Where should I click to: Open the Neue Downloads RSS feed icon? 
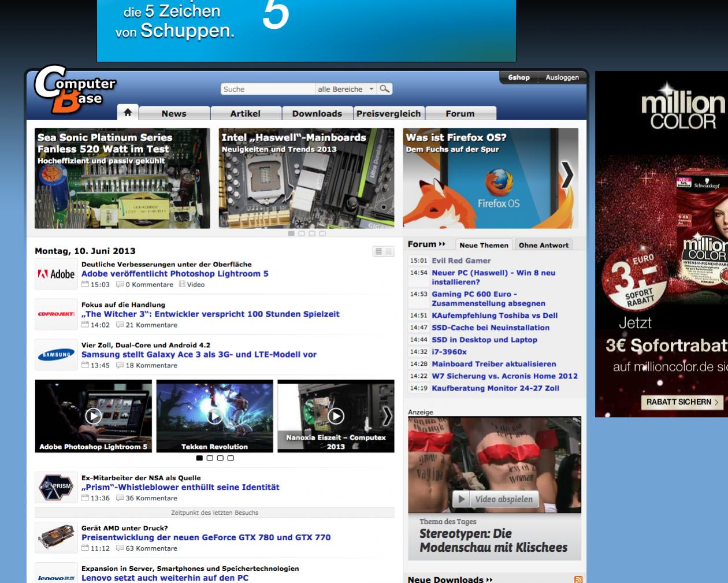click(578, 580)
